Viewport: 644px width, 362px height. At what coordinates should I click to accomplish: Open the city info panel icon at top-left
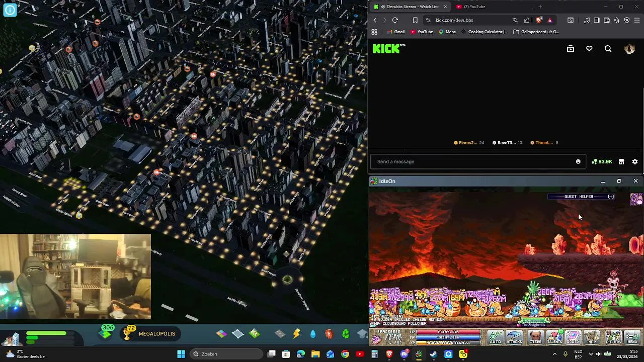(x=10, y=10)
